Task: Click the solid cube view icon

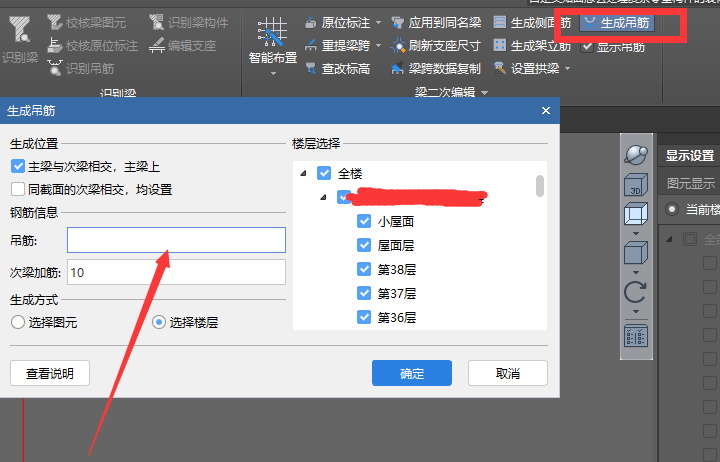Action: click(636, 253)
